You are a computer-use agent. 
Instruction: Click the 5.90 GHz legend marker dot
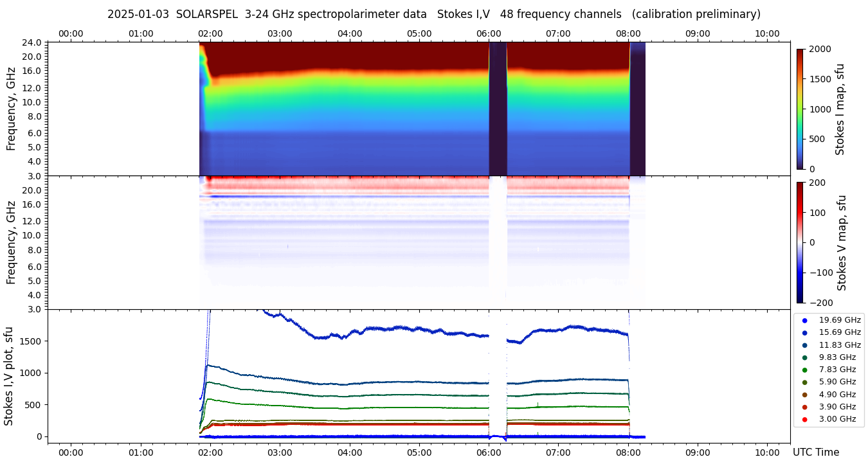pos(804,382)
